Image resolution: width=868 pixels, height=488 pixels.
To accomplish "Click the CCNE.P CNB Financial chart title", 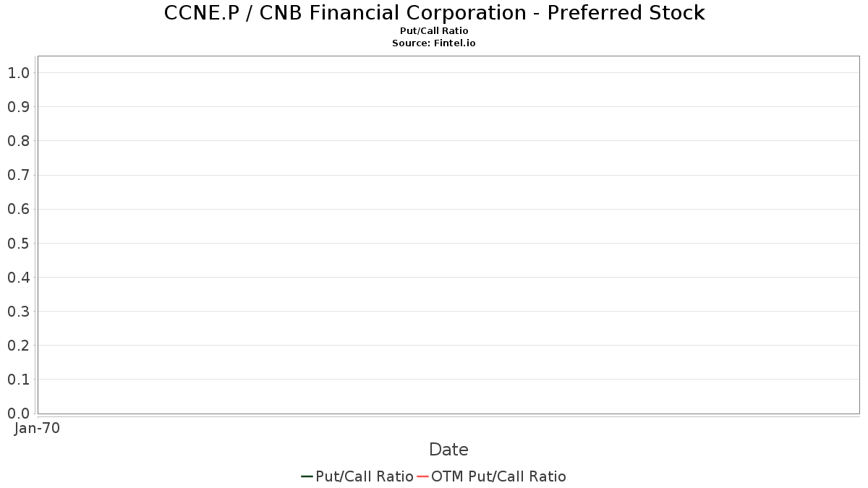I will click(434, 13).
